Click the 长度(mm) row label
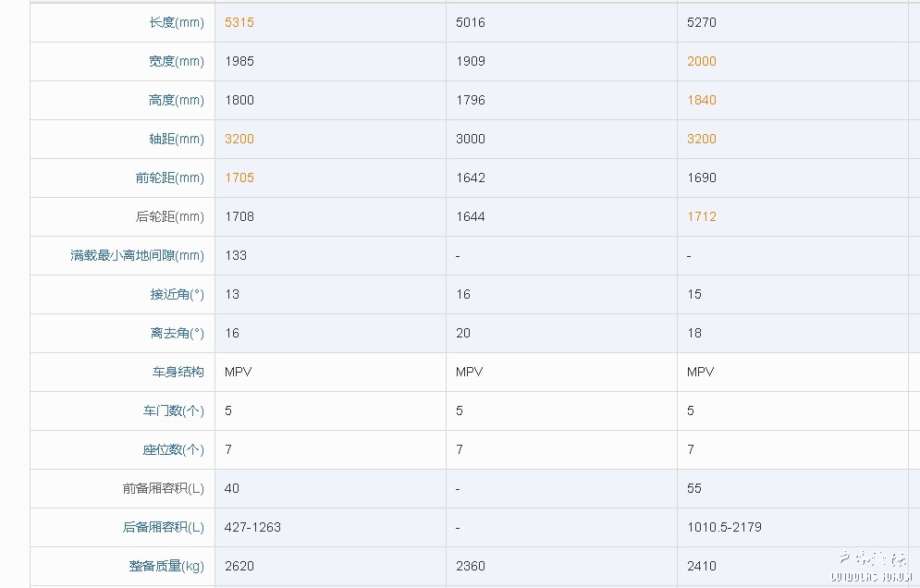The width and height of the screenshot is (920, 588). click(176, 22)
